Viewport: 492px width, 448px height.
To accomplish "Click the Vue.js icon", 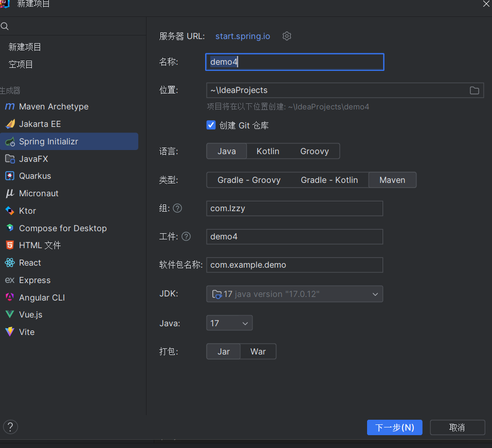I will point(10,314).
